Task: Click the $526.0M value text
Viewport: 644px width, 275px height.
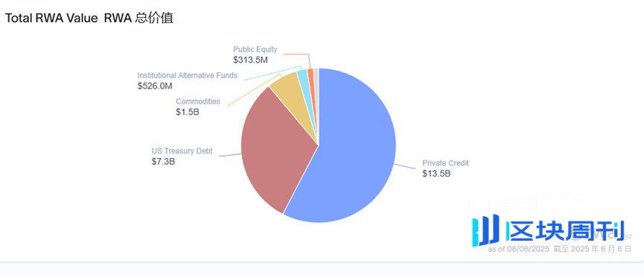Action: click(x=155, y=86)
